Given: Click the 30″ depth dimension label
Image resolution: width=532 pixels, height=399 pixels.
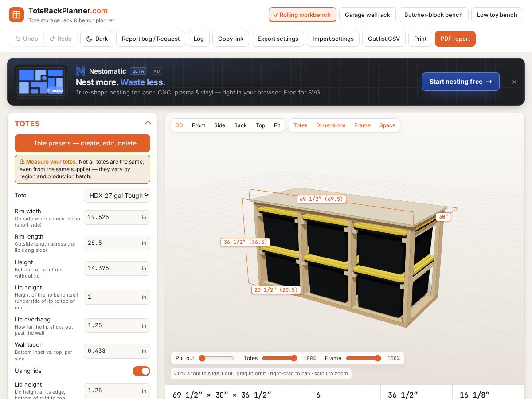Looking at the screenshot, I should (443, 217).
